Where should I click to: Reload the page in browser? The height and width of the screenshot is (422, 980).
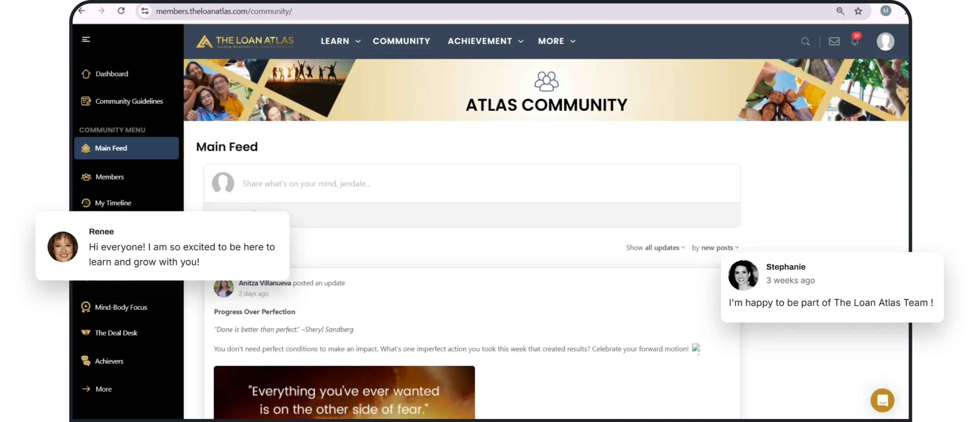(x=121, y=11)
